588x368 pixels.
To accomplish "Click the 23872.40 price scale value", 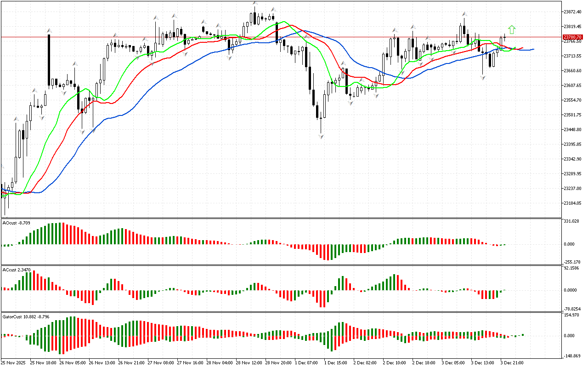I will coord(573,11).
